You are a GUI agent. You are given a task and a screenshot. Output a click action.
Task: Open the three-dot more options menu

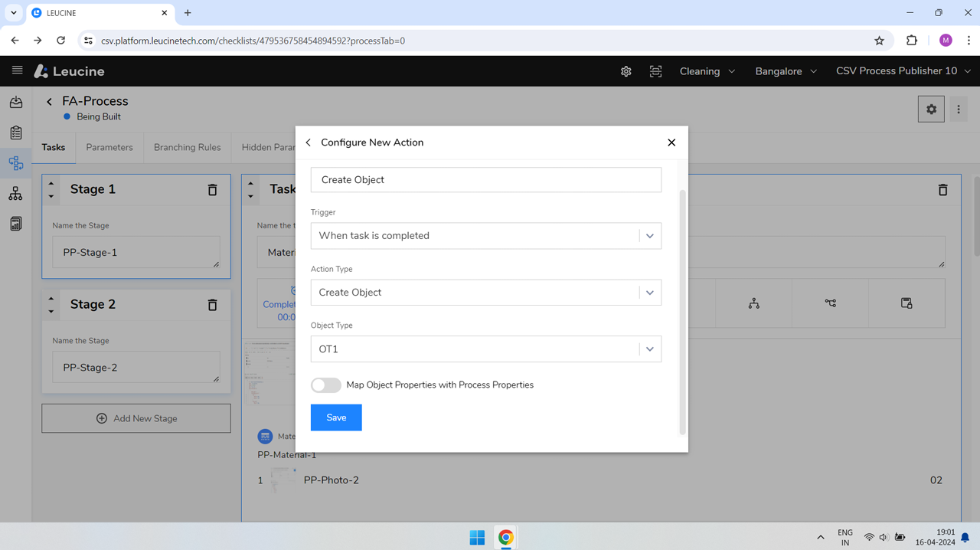click(959, 110)
